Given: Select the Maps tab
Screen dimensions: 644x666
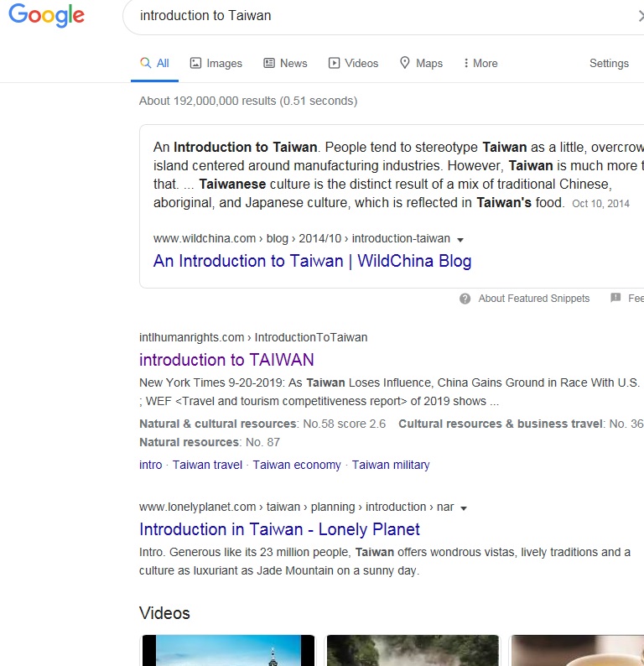Looking at the screenshot, I should (421, 63).
